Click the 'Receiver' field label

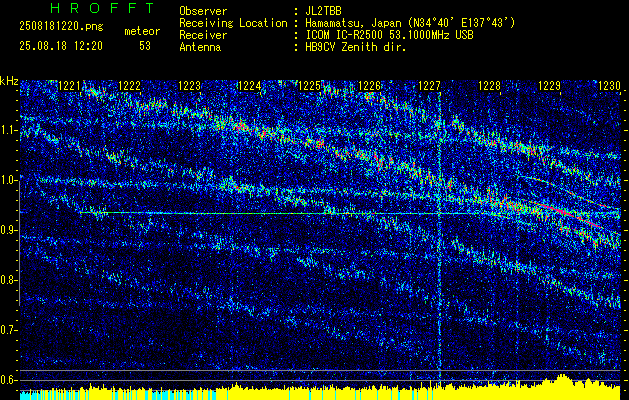coord(203,35)
